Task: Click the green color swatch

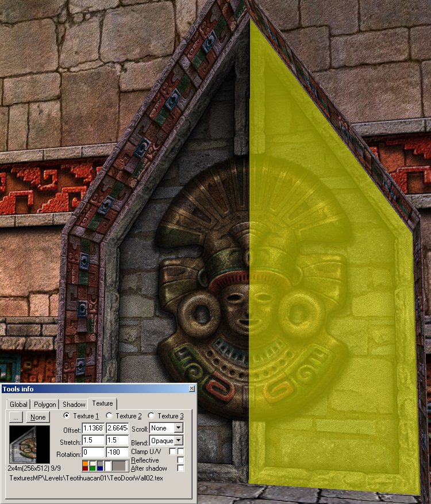Action: pyautogui.click(x=93, y=468)
